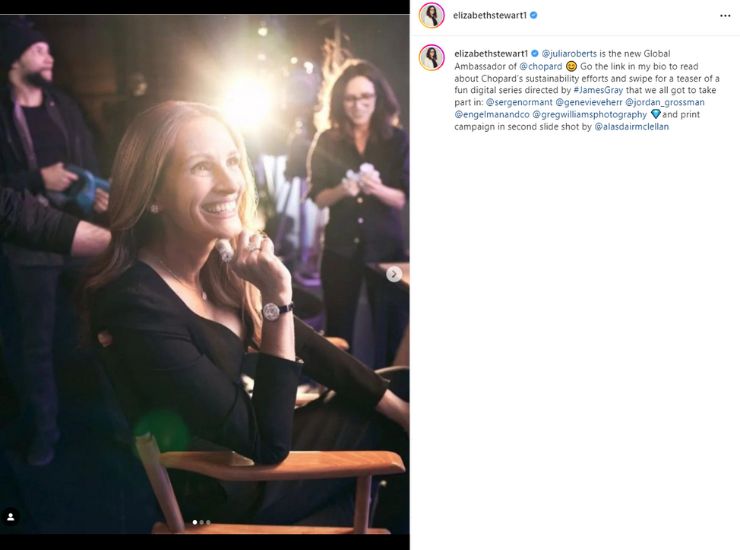
Task: Open the #JamesGray hashtag
Action: (599, 90)
